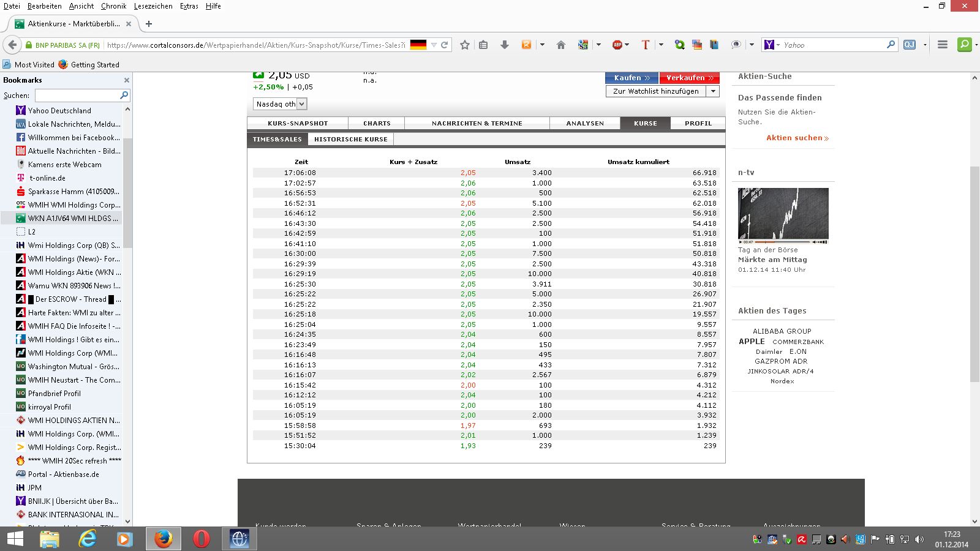
Task: Click the Yahoo search input field
Action: pos(833,45)
